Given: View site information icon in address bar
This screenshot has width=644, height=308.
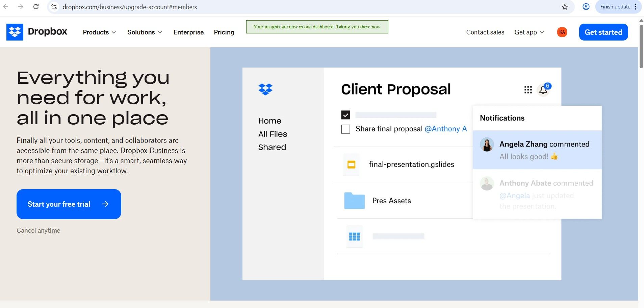Looking at the screenshot, I should (54, 7).
